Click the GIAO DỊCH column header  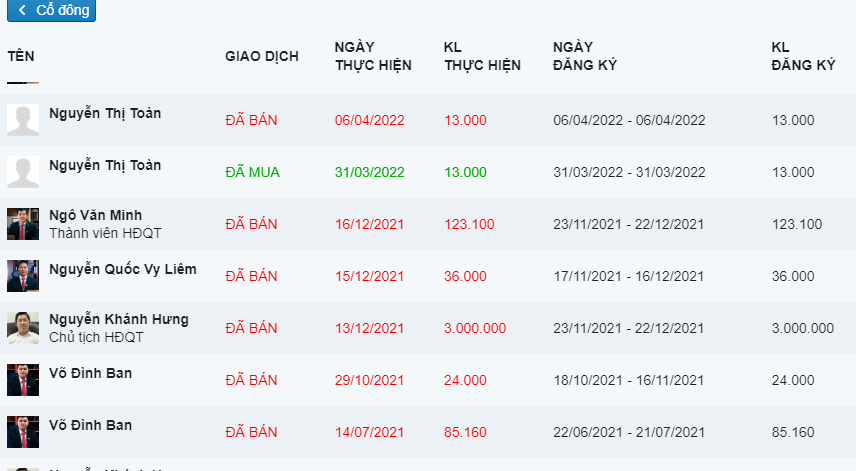point(262,56)
